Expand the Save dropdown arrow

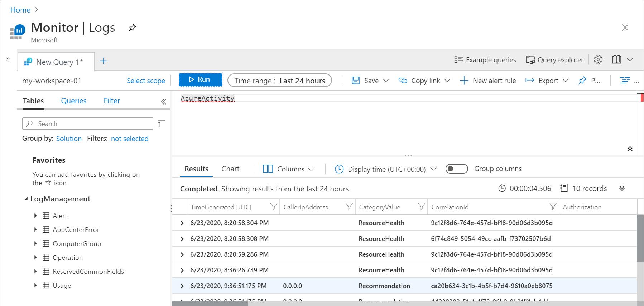(386, 81)
